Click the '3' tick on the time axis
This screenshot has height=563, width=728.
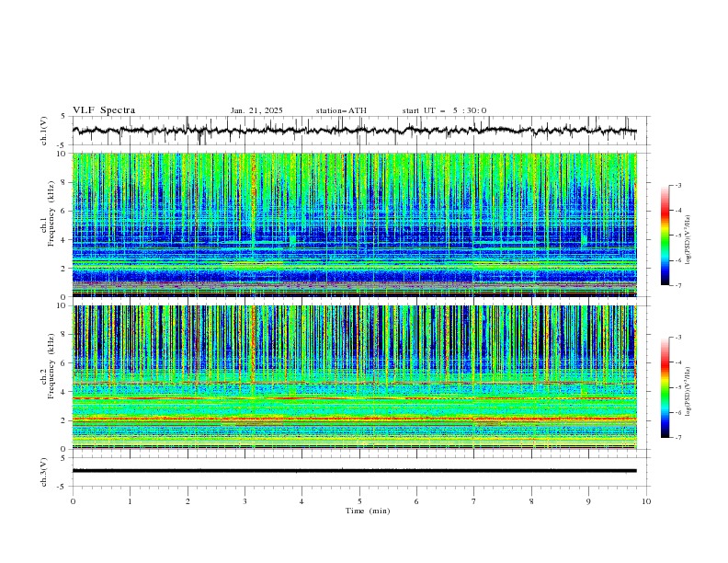245,501
